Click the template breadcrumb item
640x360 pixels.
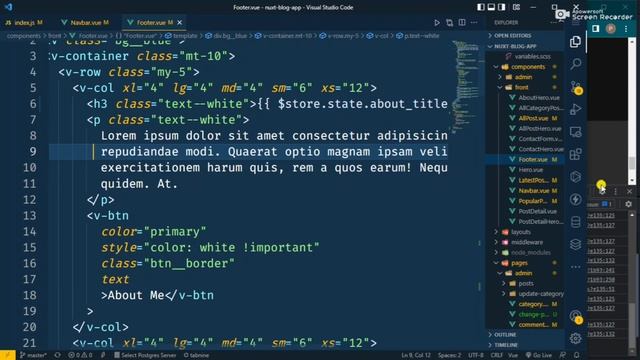(x=181, y=36)
